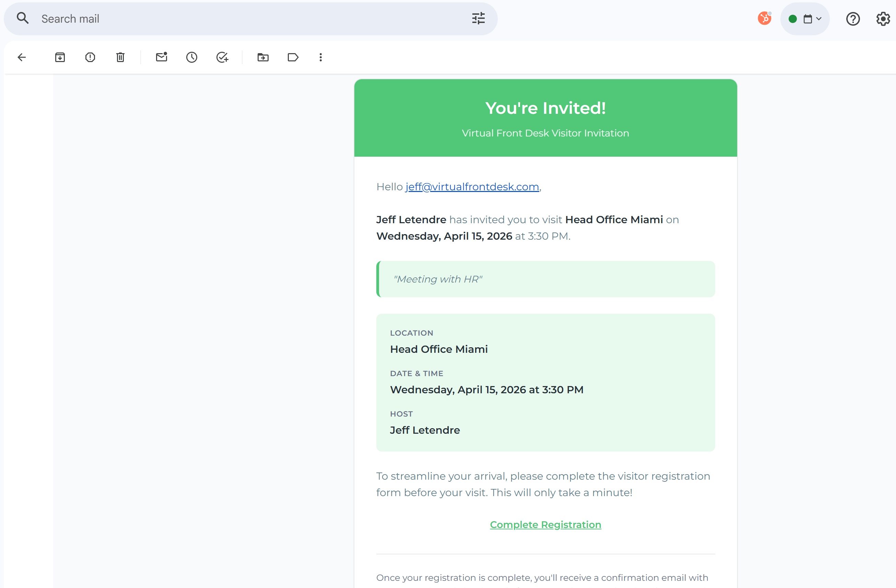Click the HubSpot extension icon
The width and height of the screenshot is (896, 588).
point(764,19)
